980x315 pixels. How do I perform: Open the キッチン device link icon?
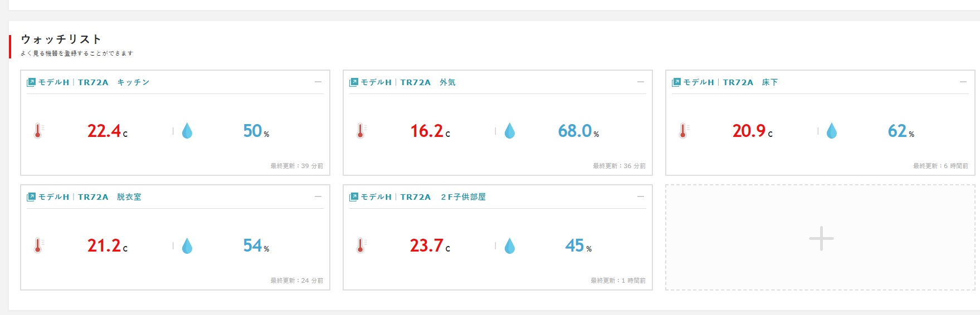31,82
